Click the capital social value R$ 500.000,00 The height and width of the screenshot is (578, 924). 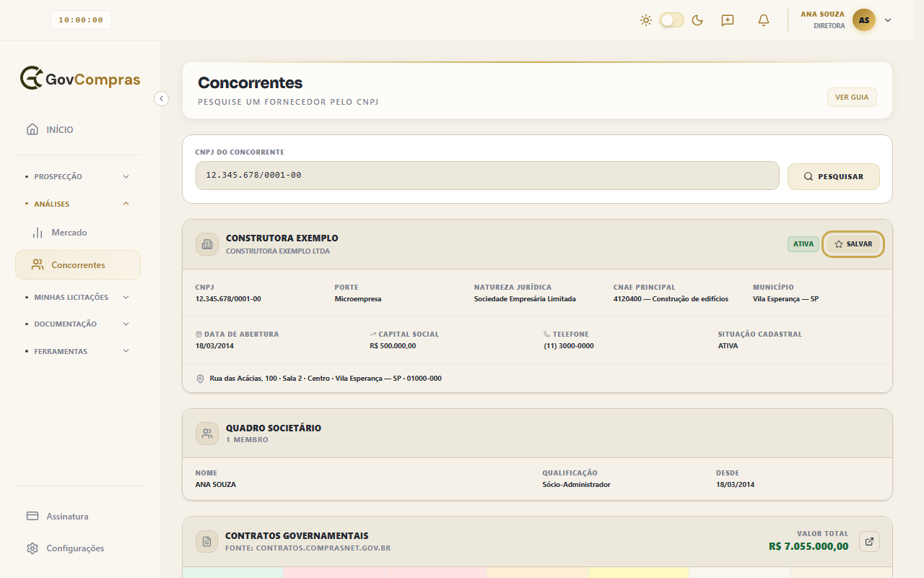click(x=393, y=346)
